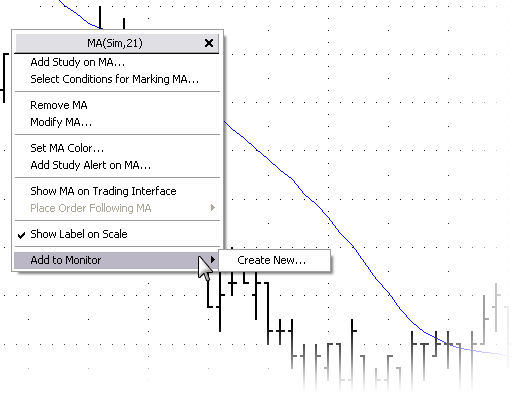Image resolution: width=514 pixels, height=393 pixels.
Task: Click the Show Label on Scale text
Action: tap(79, 234)
